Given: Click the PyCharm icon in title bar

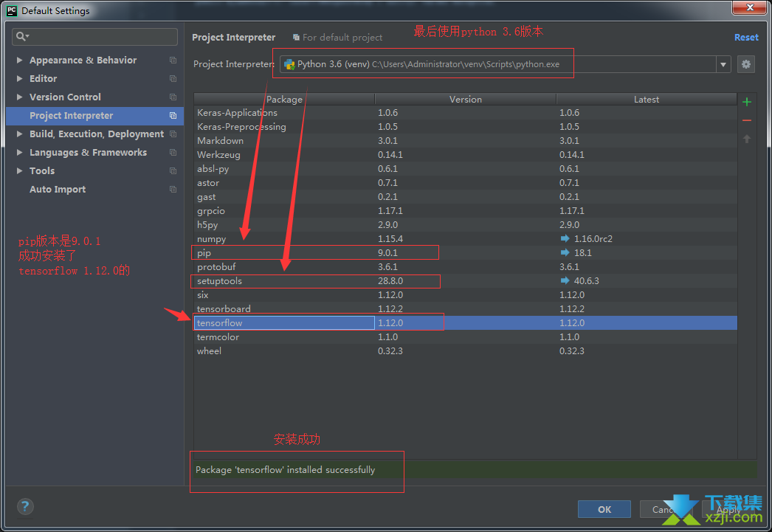Looking at the screenshot, I should (x=11, y=10).
